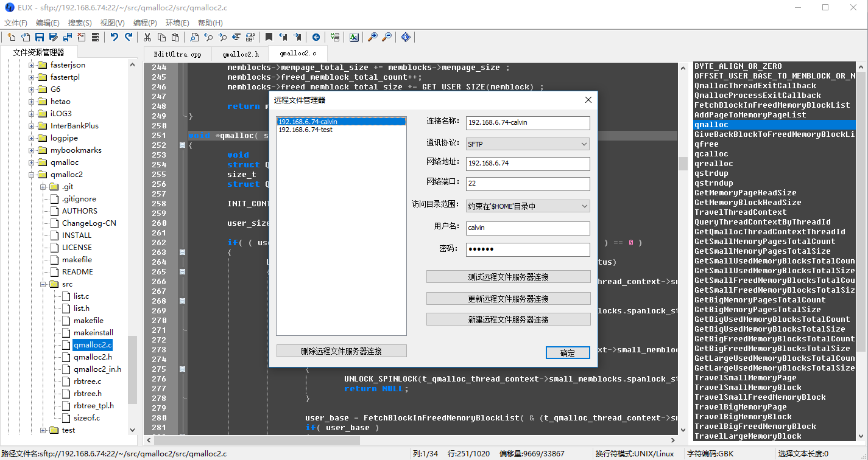868x460 pixels.
Task: Click the 密码 password input field
Action: pos(527,249)
